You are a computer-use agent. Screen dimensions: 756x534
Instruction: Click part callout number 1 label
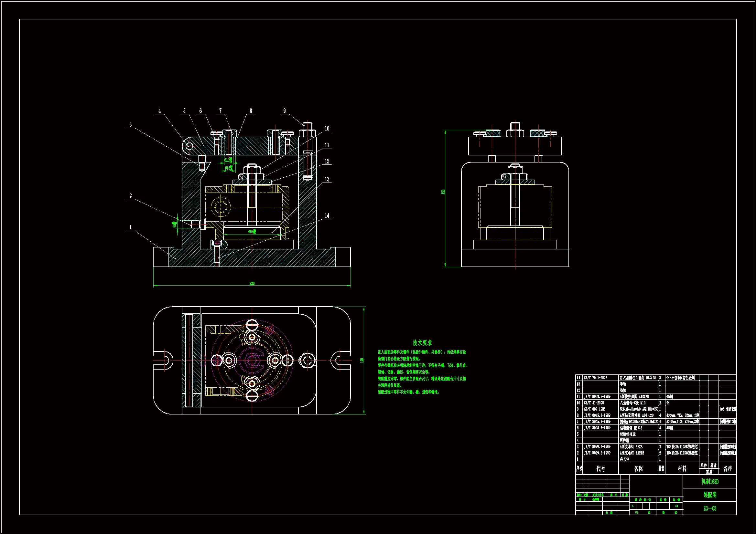[x=130, y=227]
